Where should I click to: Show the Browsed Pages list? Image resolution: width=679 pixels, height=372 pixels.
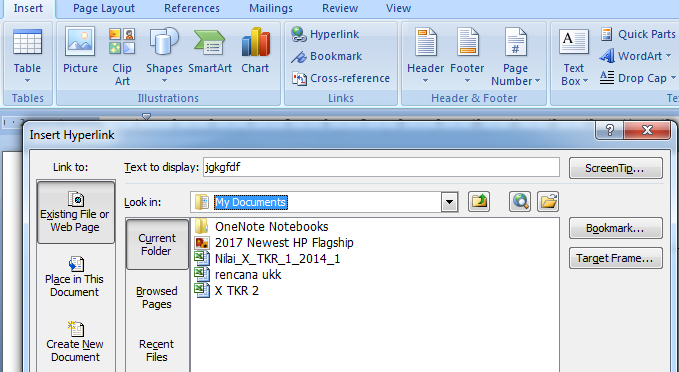coord(157,297)
